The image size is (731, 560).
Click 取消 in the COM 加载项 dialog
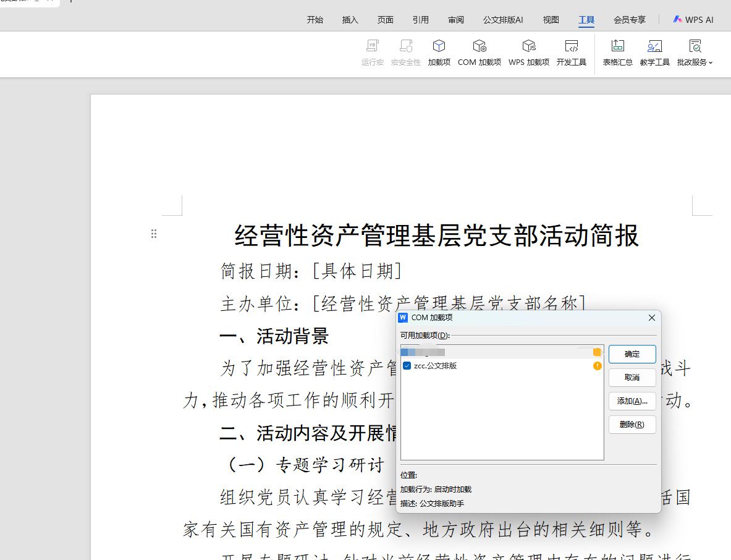pos(632,377)
